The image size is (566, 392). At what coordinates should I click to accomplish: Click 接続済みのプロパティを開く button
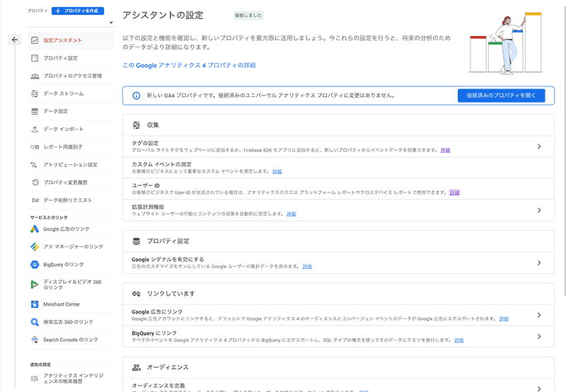tap(502, 96)
